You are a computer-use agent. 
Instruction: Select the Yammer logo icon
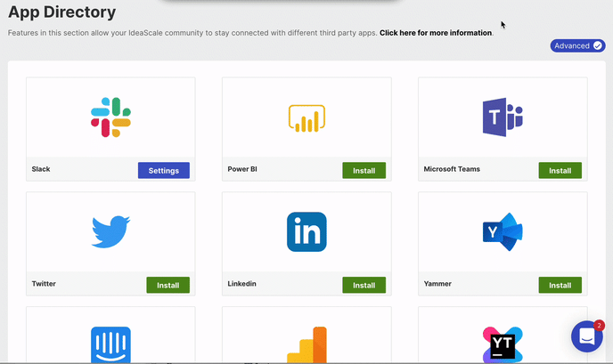click(503, 232)
